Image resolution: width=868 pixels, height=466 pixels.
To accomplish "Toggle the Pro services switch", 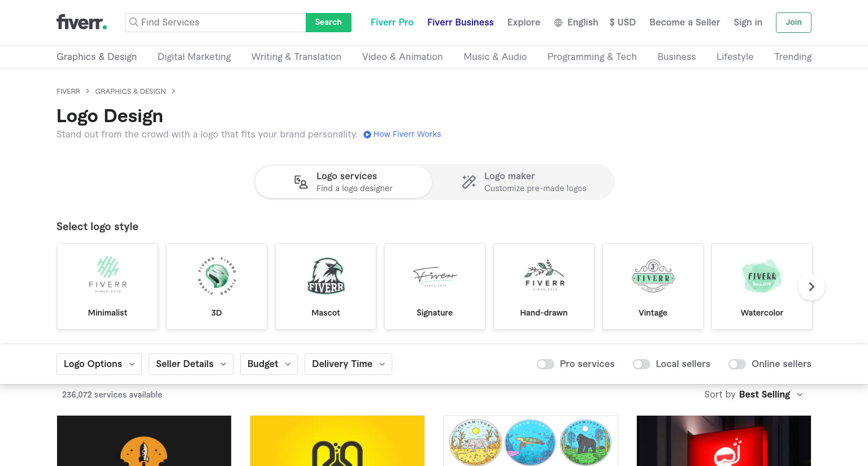I will click(545, 364).
